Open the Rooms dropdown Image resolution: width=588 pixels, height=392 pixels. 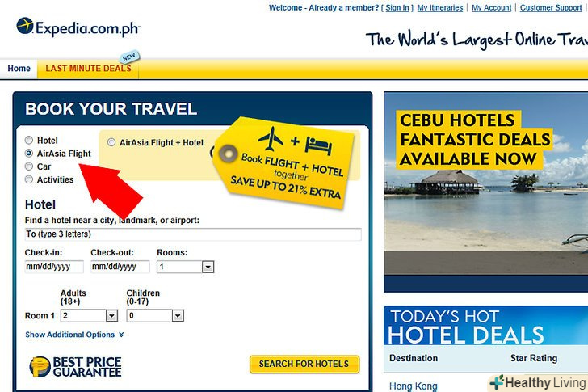click(x=185, y=267)
